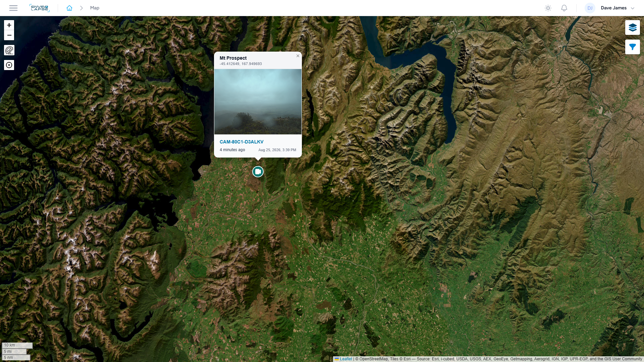Screen dimensions: 644x362
Task: Close the Mt Prospect popup
Action: tap(298, 56)
